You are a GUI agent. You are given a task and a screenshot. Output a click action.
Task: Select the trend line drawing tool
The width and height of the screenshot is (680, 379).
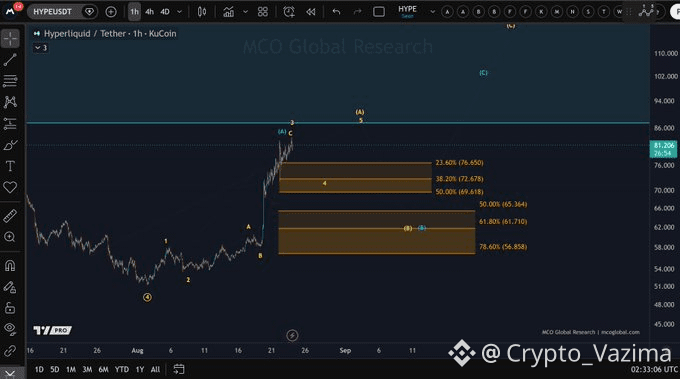coord(10,60)
